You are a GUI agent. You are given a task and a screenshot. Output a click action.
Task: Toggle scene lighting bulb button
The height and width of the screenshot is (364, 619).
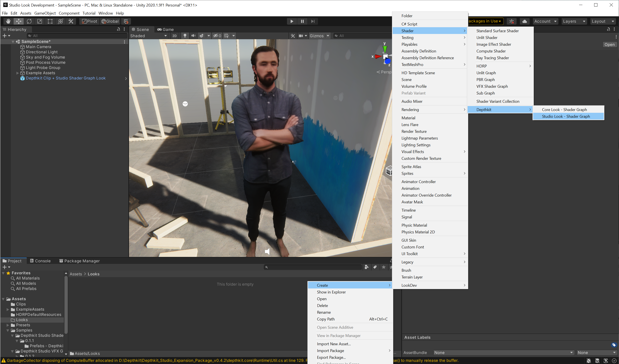point(185,36)
